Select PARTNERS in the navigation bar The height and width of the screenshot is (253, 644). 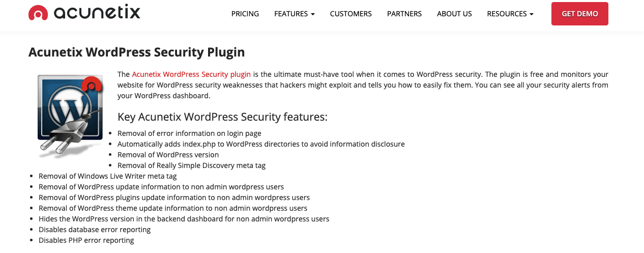[404, 14]
